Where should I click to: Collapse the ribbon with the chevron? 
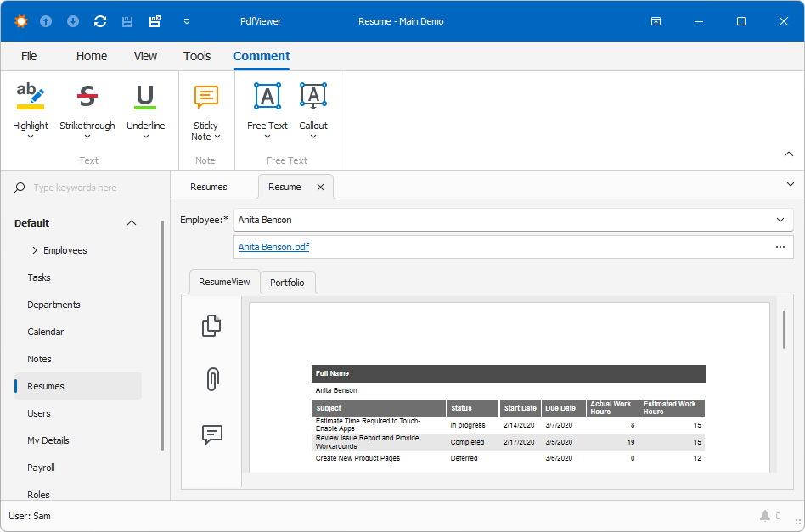coord(788,154)
